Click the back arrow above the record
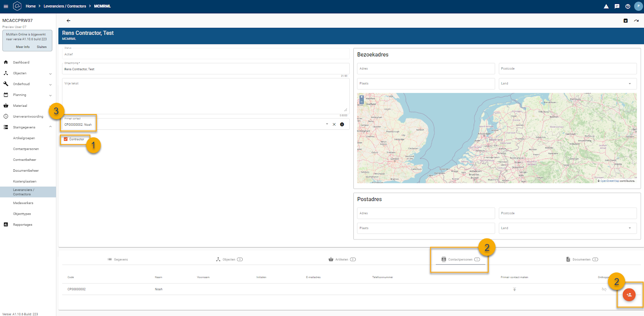Viewport: 644px width, 316px height. 68,21
